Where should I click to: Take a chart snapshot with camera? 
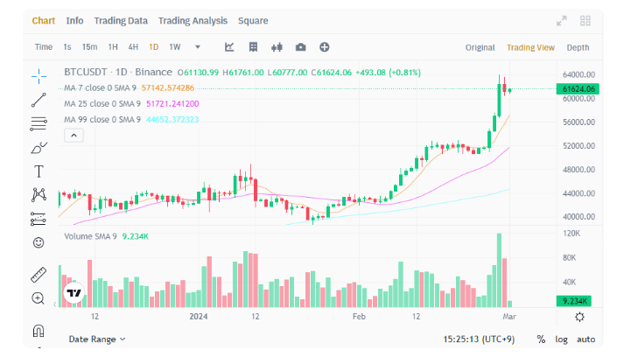(301, 47)
